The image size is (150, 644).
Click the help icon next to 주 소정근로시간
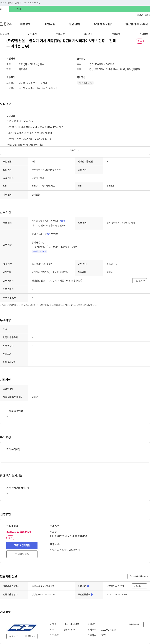coord(48,234)
